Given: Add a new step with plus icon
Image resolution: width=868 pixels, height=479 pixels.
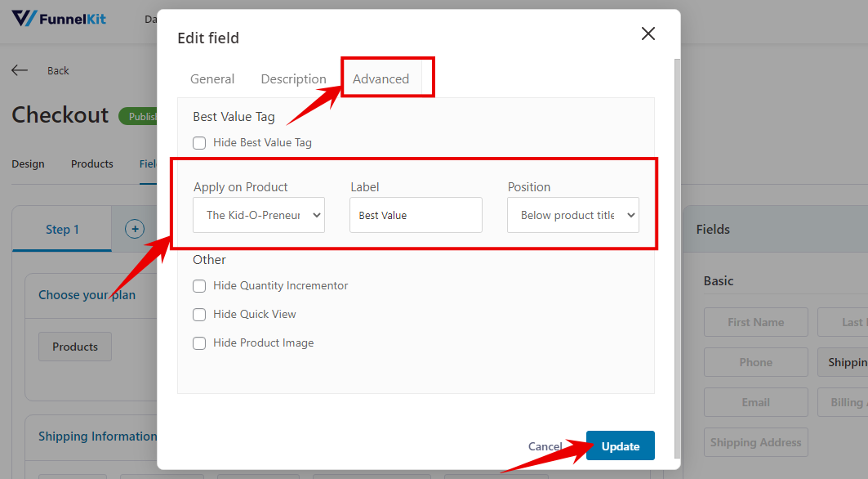Looking at the screenshot, I should point(135,229).
